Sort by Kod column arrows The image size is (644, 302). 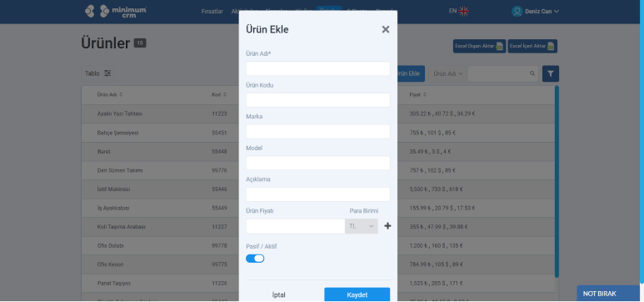[x=225, y=94]
